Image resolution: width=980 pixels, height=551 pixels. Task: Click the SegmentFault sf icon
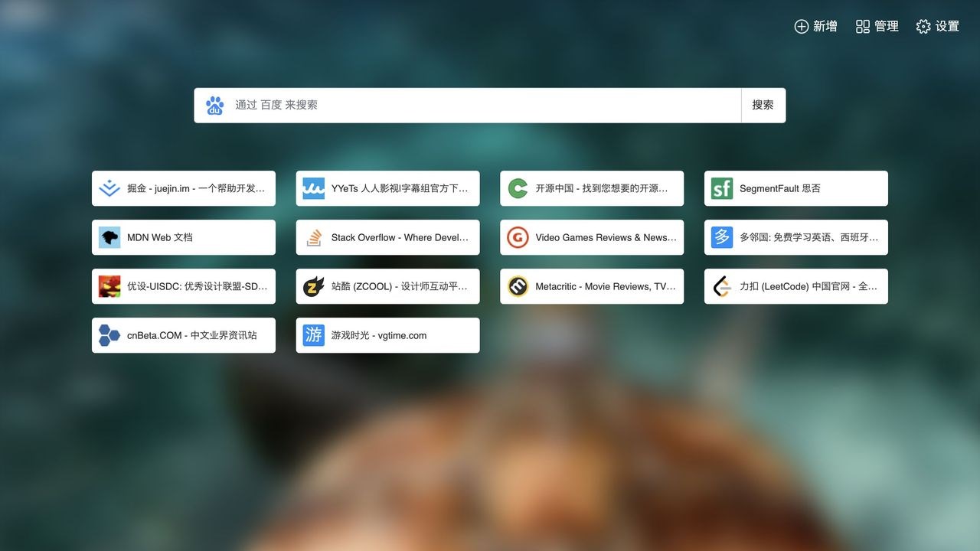pyautogui.click(x=722, y=188)
